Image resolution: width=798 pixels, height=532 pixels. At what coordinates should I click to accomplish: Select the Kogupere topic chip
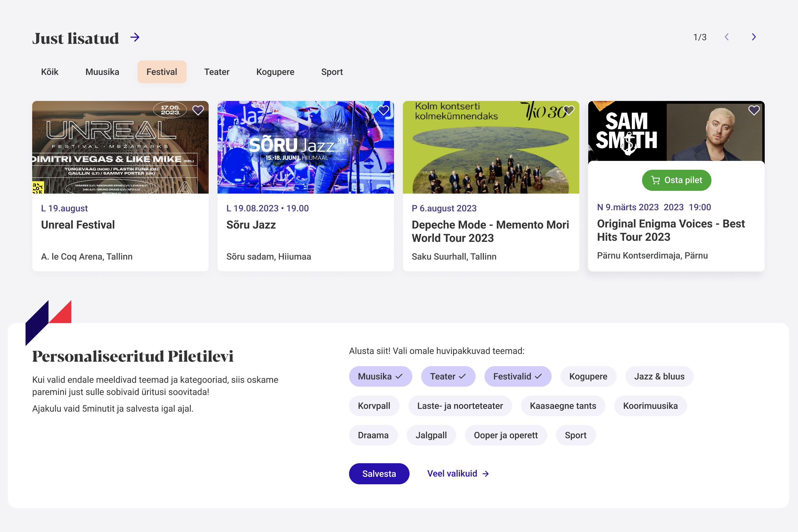(588, 376)
